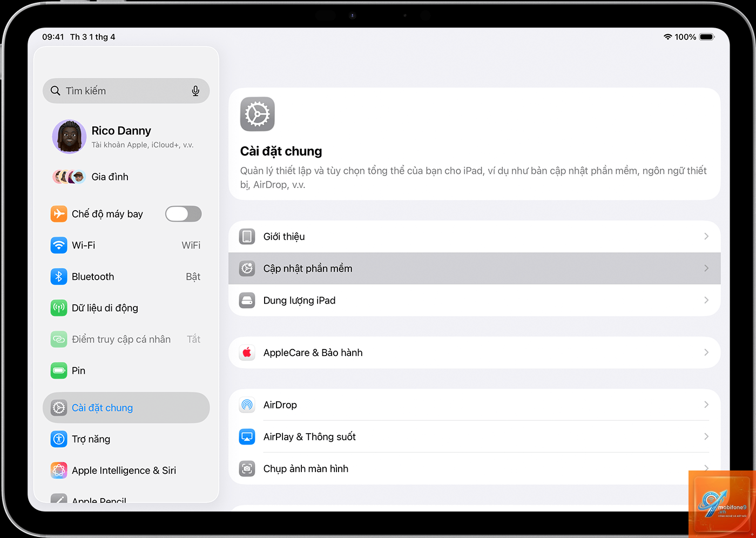Screen dimensions: 756x538
Task: Select Wi-Fi in the sidebar
Action: 126,245
